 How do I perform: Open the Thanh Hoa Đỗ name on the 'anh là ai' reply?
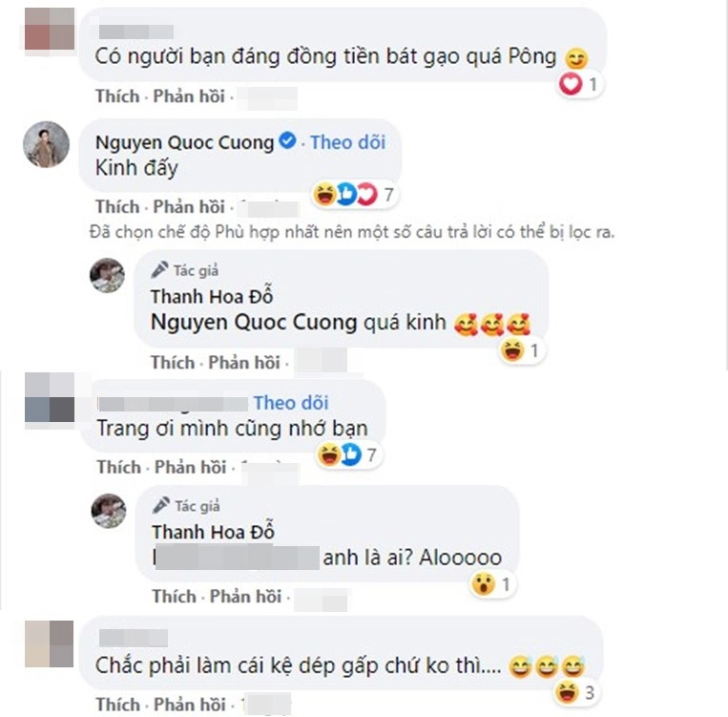(213, 532)
